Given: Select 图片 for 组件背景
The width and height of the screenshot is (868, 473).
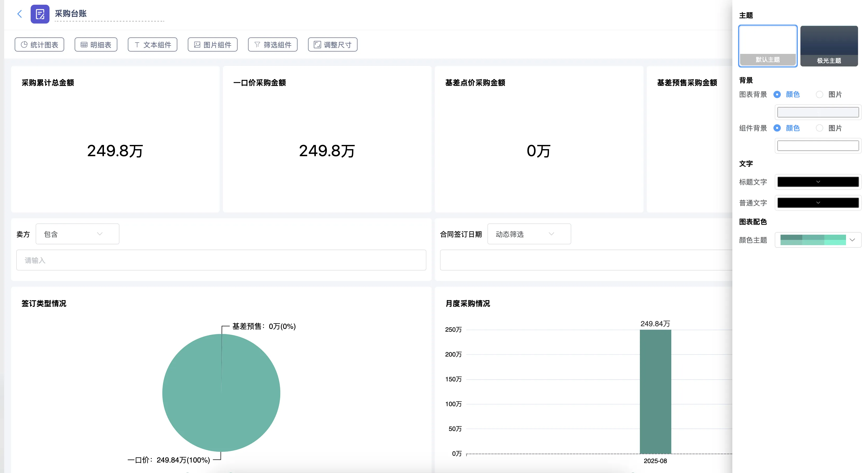Looking at the screenshot, I should coord(820,128).
